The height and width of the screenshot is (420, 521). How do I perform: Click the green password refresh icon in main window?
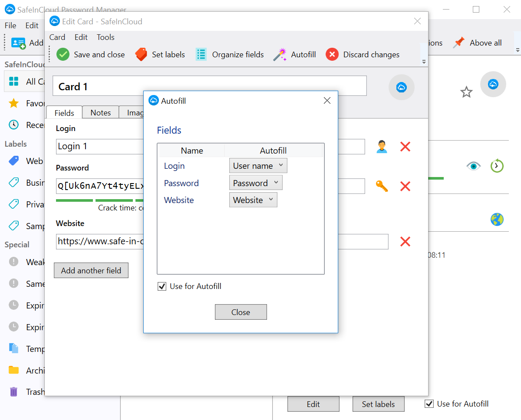pos(497,166)
